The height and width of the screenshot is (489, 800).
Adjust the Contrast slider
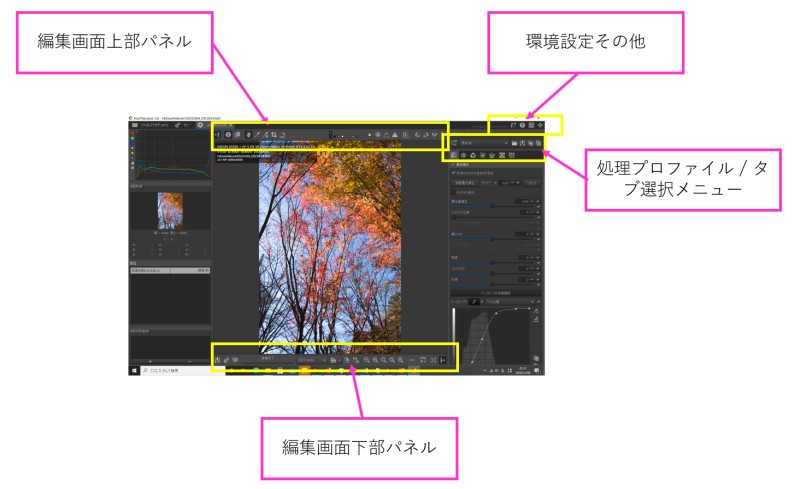coord(492,274)
